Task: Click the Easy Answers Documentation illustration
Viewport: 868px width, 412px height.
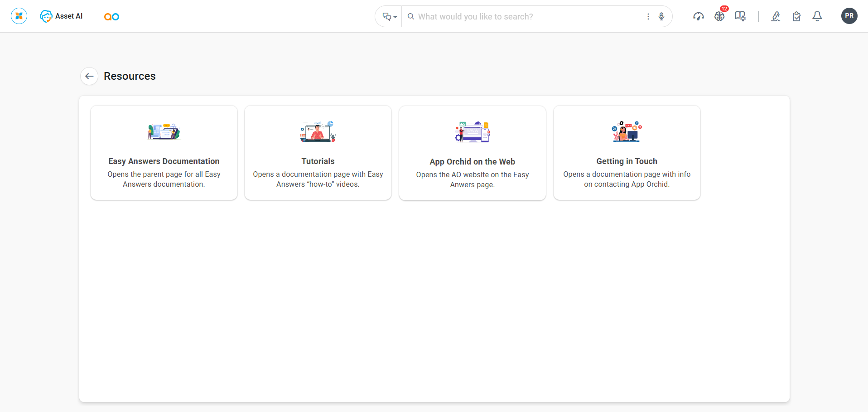Action: pos(164,131)
